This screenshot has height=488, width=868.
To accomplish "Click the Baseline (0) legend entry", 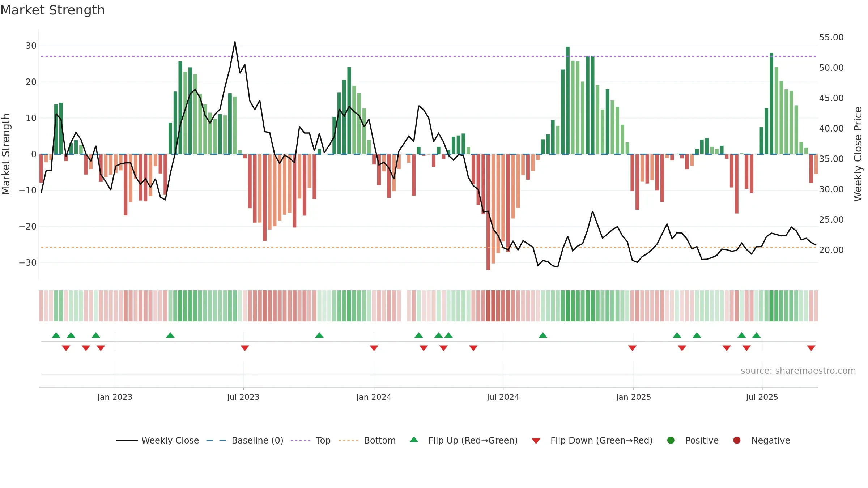I will tap(245, 440).
